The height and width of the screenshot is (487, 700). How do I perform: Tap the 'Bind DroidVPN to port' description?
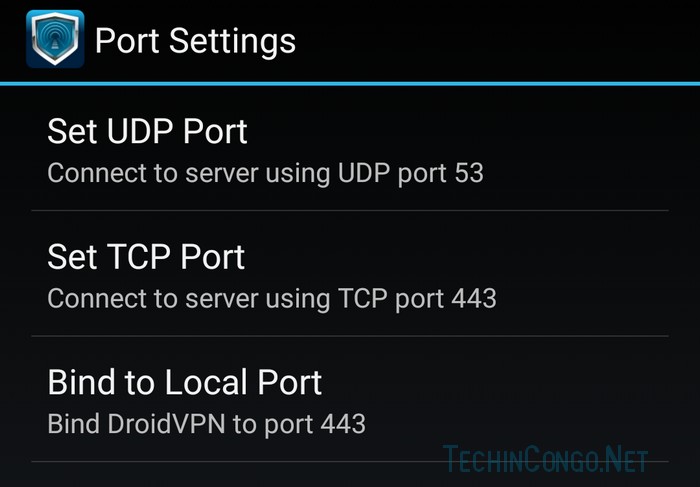click(x=180, y=424)
